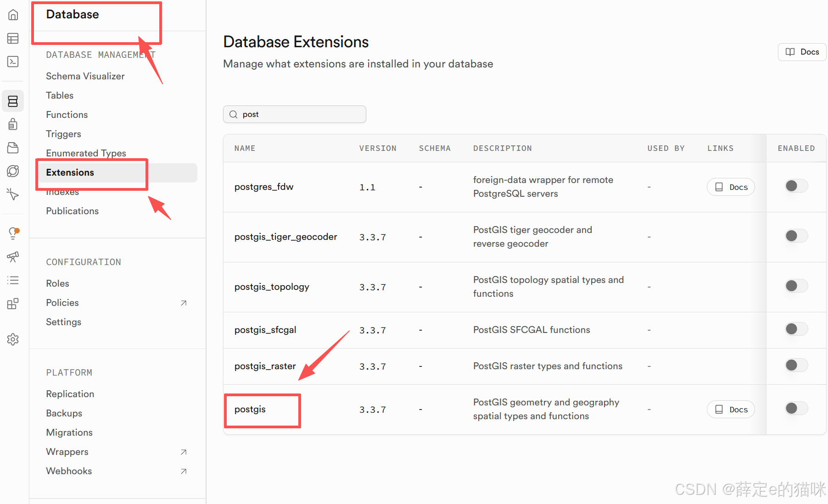Open Migrations under Platform
The width and height of the screenshot is (828, 504).
(69, 432)
